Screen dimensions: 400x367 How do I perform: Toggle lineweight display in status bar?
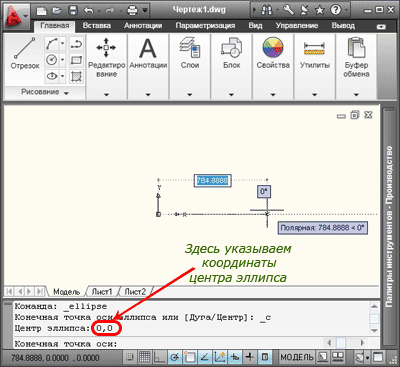(x=249, y=357)
